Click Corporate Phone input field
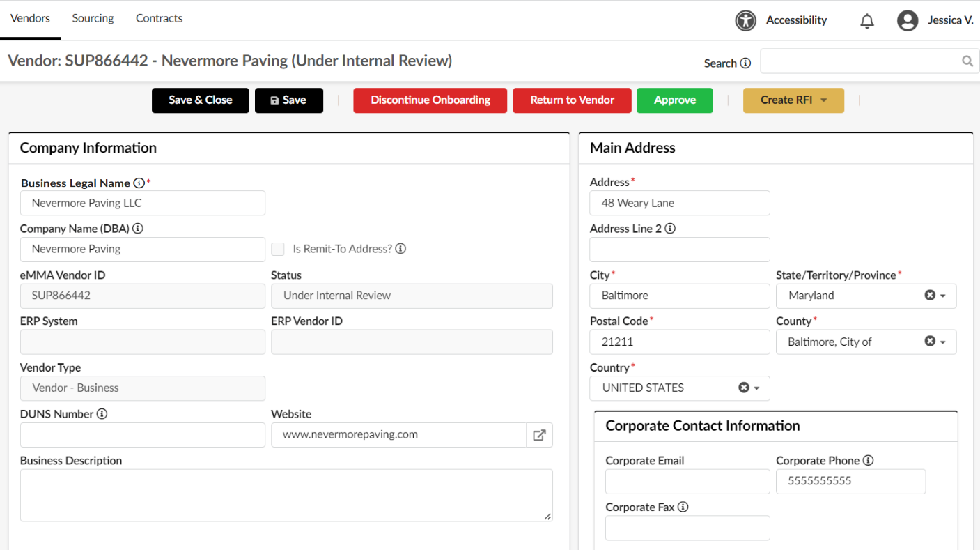 (x=851, y=482)
